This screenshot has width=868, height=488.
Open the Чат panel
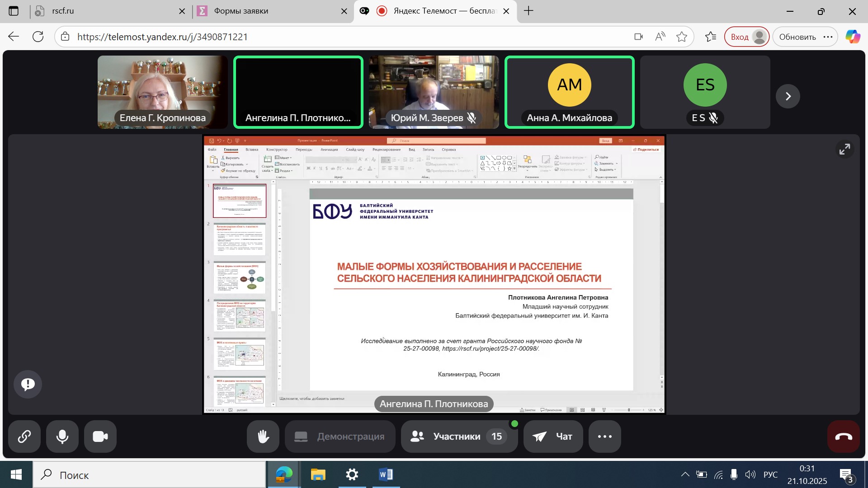tap(553, 436)
